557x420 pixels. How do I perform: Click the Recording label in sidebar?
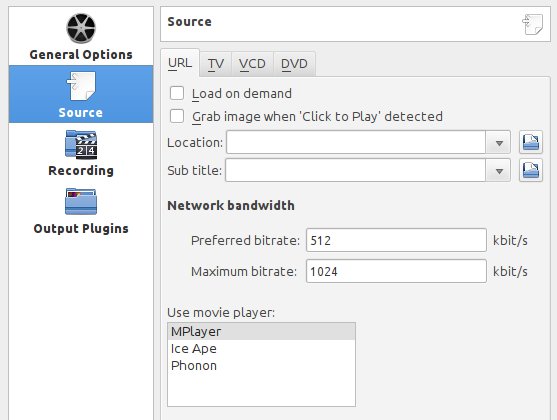[81, 171]
